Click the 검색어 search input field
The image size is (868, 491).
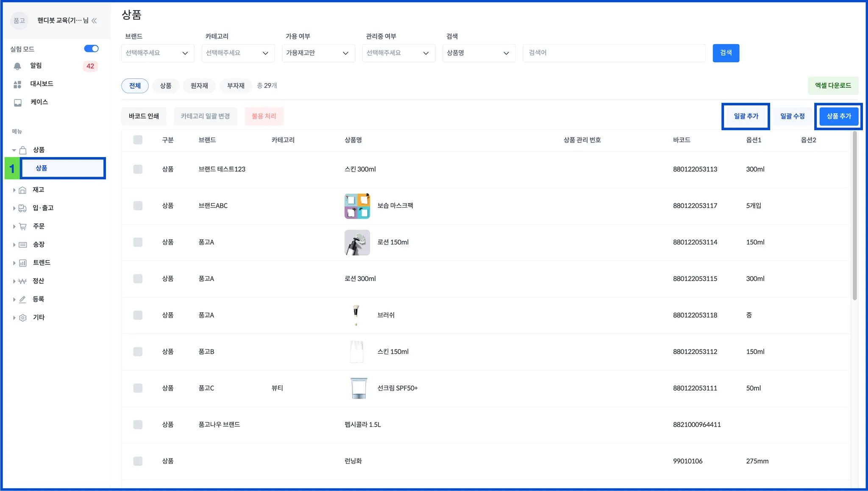614,53
